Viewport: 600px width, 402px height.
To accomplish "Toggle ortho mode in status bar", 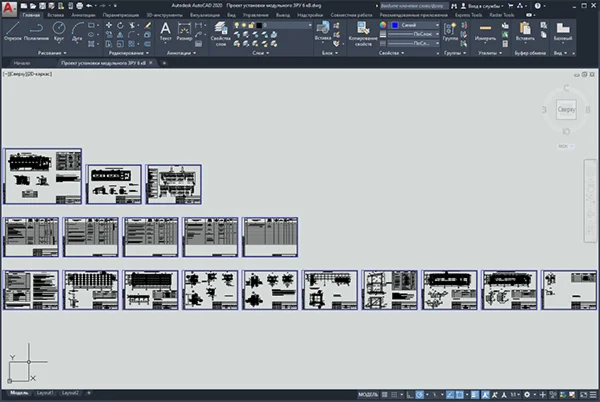I will coord(410,394).
